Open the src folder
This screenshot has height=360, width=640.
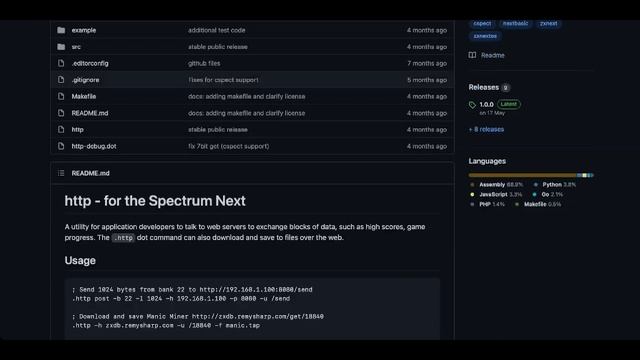(76, 47)
